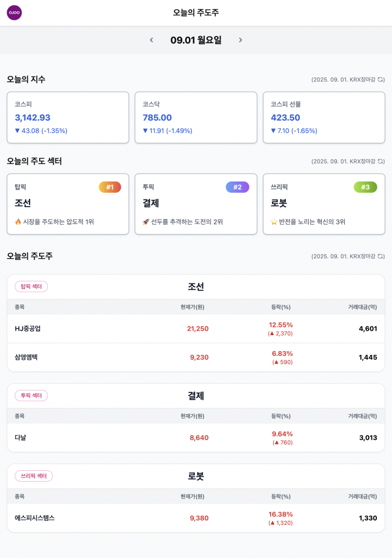Click the #2 rank badge
Image resolution: width=392 pixels, height=558 pixels.
(x=237, y=187)
